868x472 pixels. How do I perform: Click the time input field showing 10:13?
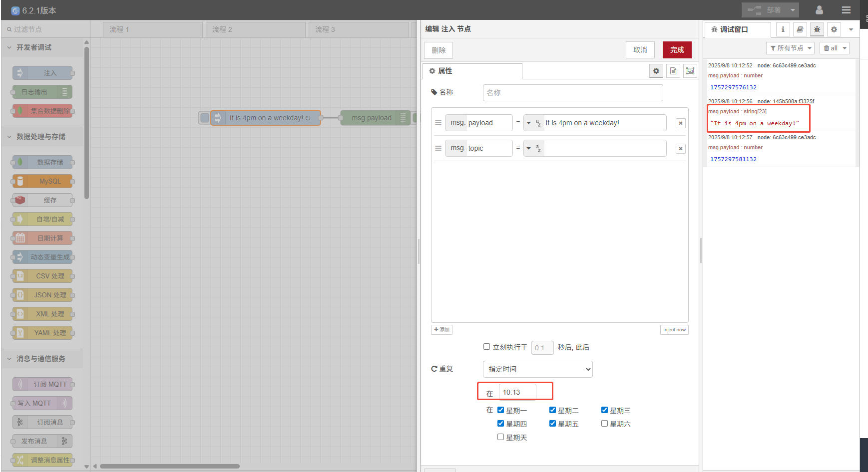[x=517, y=392]
